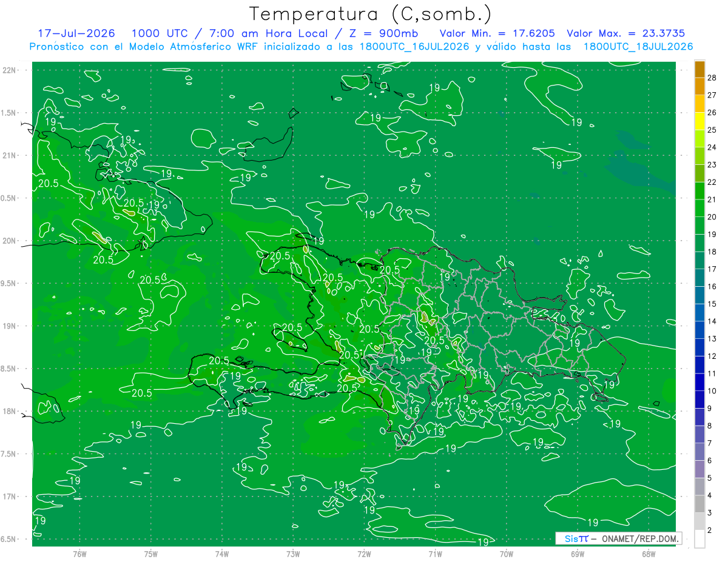Click the '70W' longitude axis label

coord(507,554)
